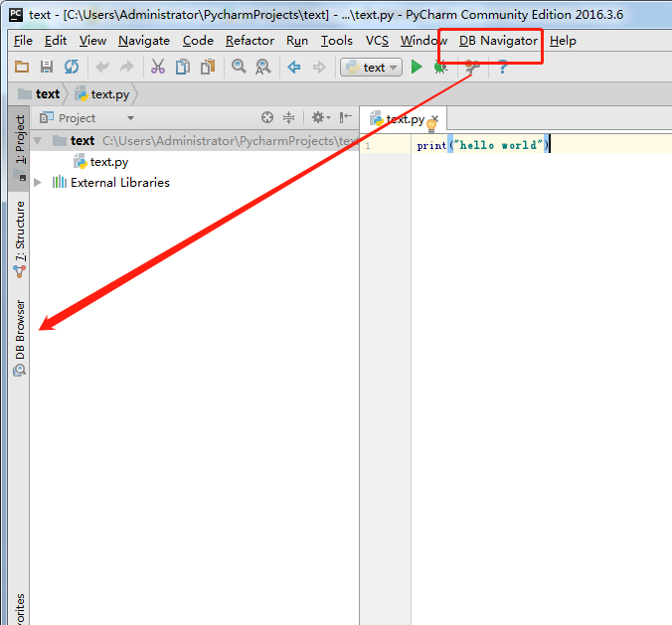Click the Paste clipboard icon
This screenshot has height=625, width=672.
[208, 68]
